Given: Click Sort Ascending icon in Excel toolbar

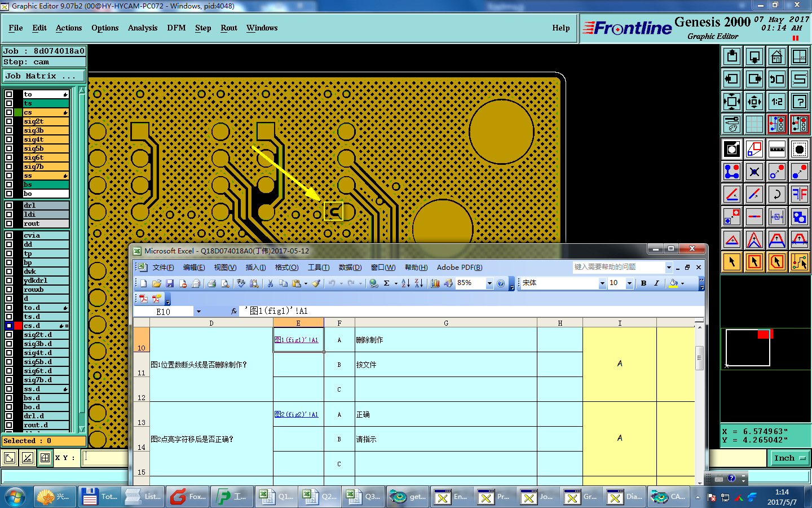Looking at the screenshot, I should 405,283.
